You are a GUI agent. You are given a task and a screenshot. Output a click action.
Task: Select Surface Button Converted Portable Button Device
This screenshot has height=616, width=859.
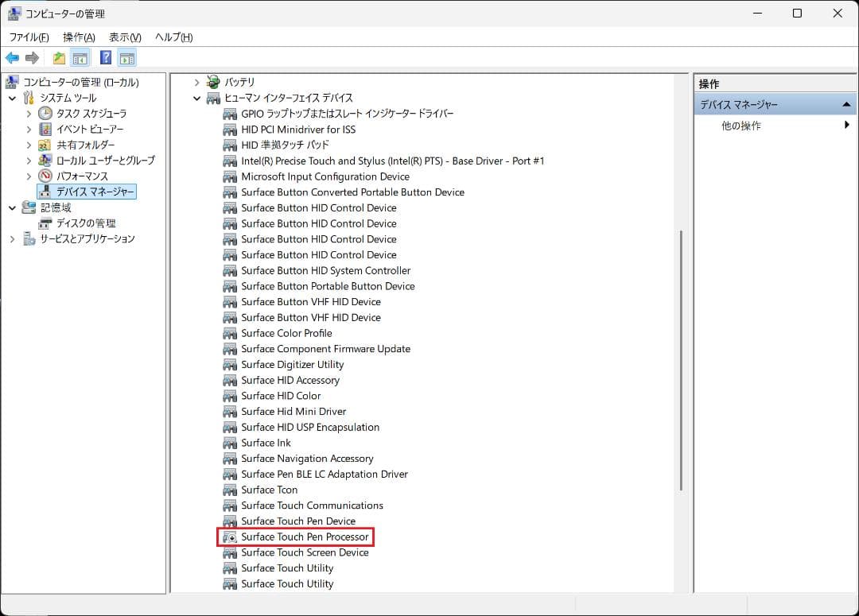coord(352,192)
